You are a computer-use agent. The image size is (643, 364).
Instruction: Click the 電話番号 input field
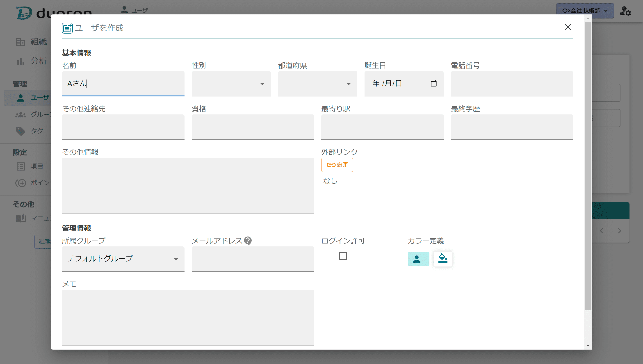[x=512, y=84]
